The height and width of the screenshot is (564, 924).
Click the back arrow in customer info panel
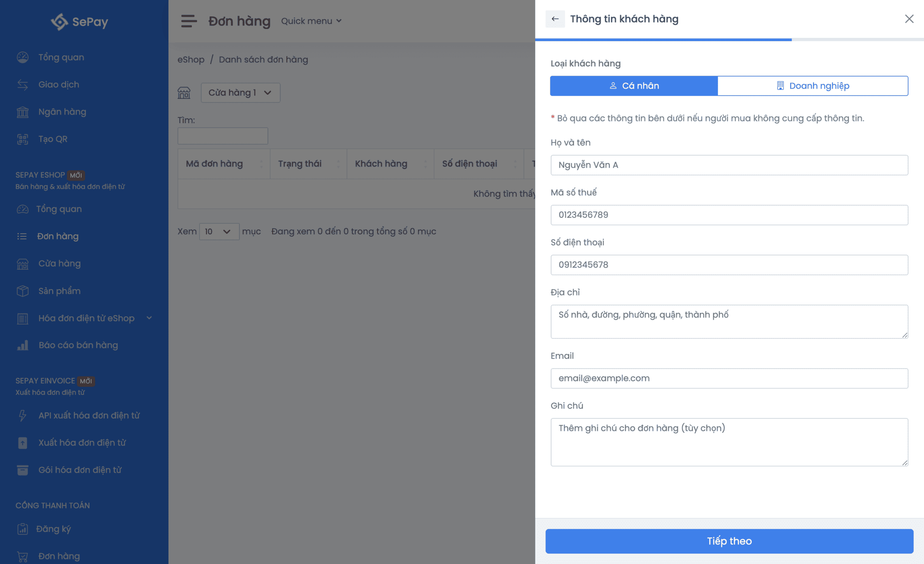555,19
